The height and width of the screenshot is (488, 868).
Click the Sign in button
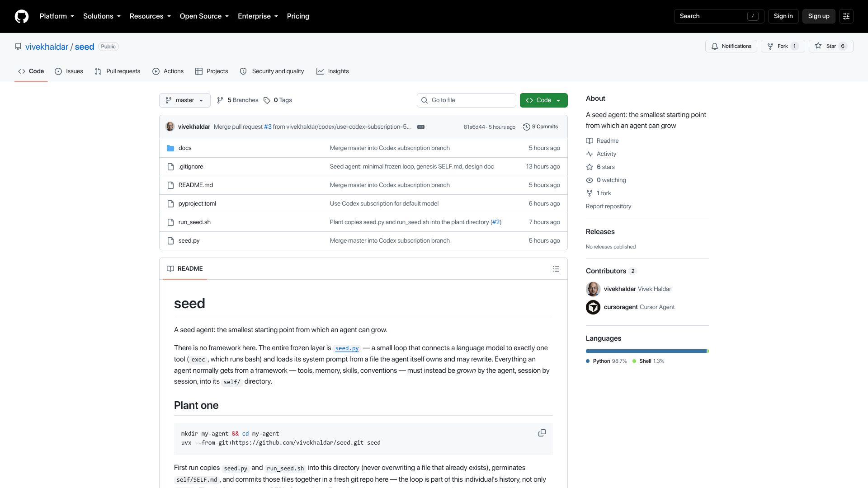783,16
